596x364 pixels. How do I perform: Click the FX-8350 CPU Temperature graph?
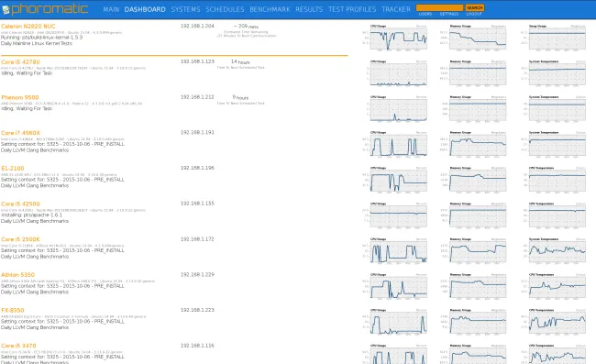[553, 322]
